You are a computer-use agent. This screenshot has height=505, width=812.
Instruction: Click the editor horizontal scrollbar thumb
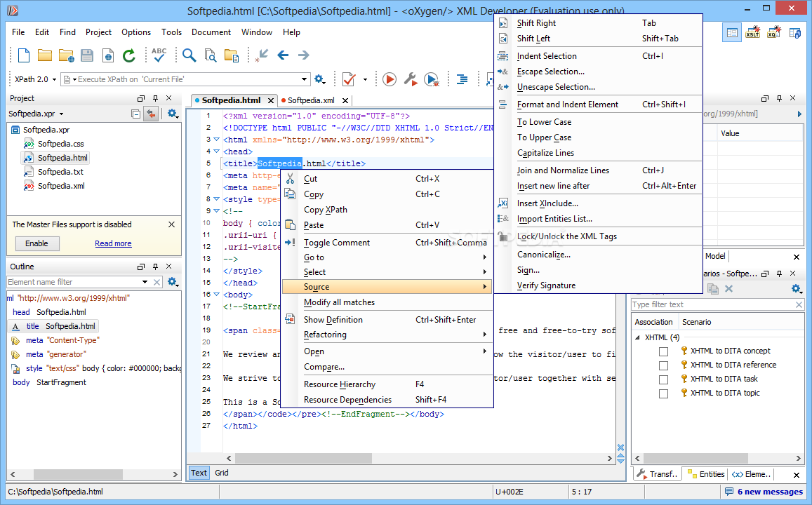pyautogui.click(x=303, y=459)
